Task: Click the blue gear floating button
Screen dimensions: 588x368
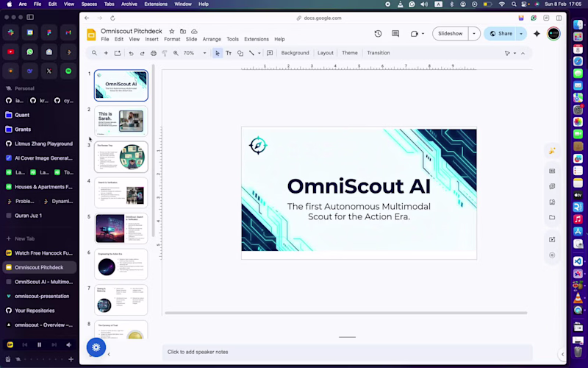Action: (x=96, y=347)
